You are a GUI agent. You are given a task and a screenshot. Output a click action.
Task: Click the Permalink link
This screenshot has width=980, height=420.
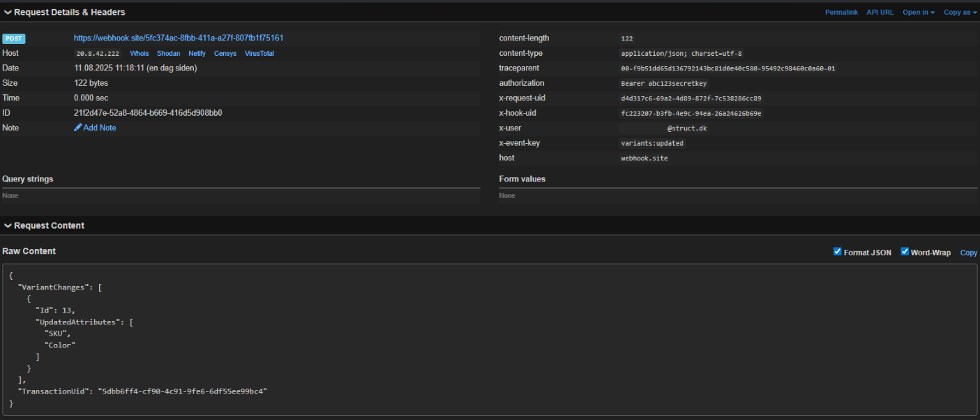click(841, 12)
